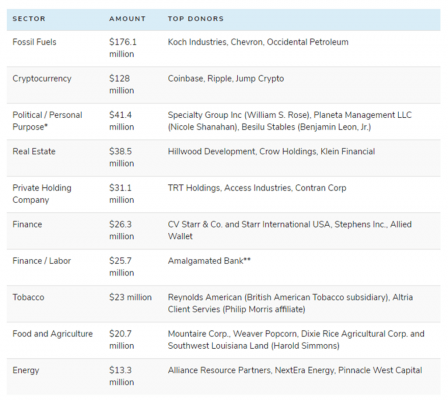Viewport: 448px width, 400px height.
Task: Click the Alliance Resource Partners donors text
Action: click(295, 370)
